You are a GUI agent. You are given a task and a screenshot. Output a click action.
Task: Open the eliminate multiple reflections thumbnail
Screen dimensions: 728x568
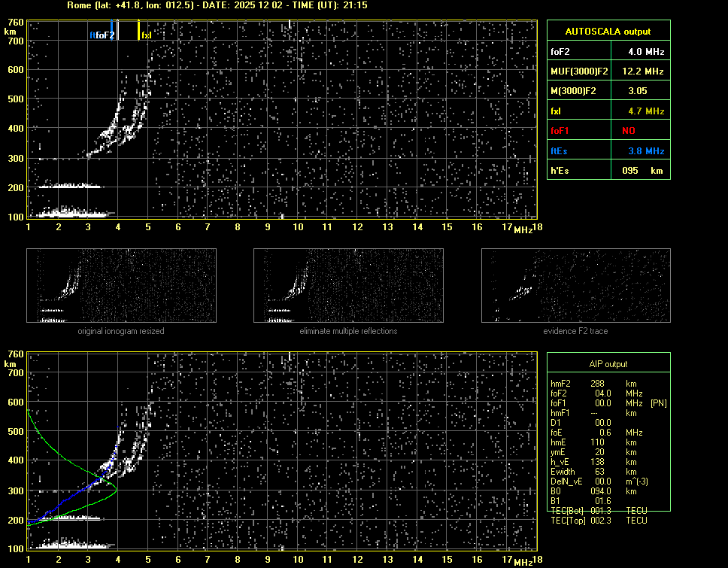click(348, 285)
